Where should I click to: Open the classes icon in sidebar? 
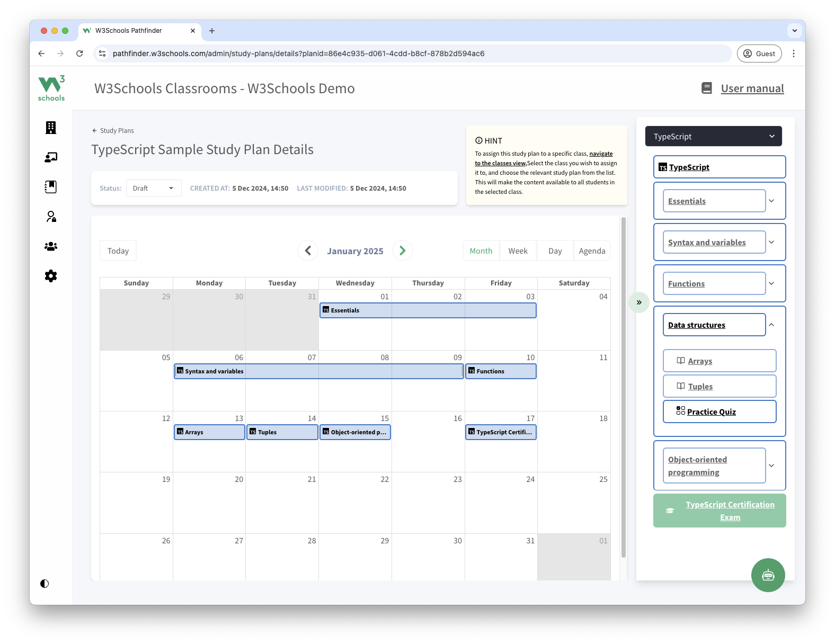[x=51, y=157]
